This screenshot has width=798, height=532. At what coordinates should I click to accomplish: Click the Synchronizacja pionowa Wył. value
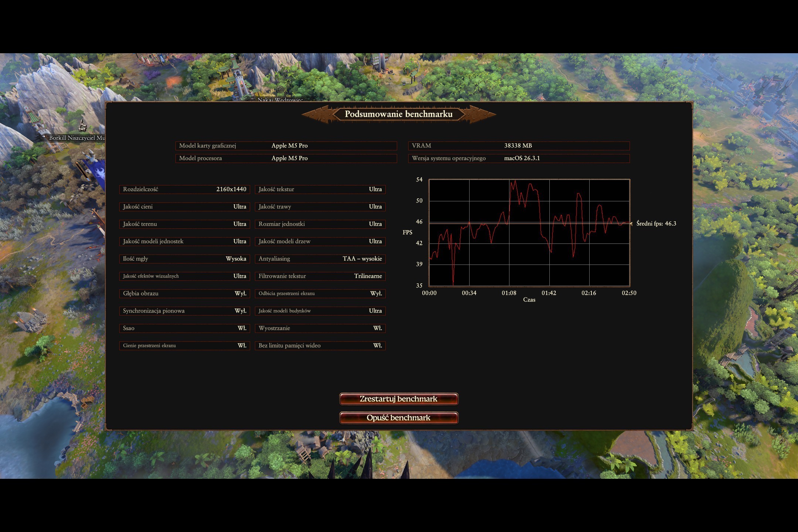[240, 311]
